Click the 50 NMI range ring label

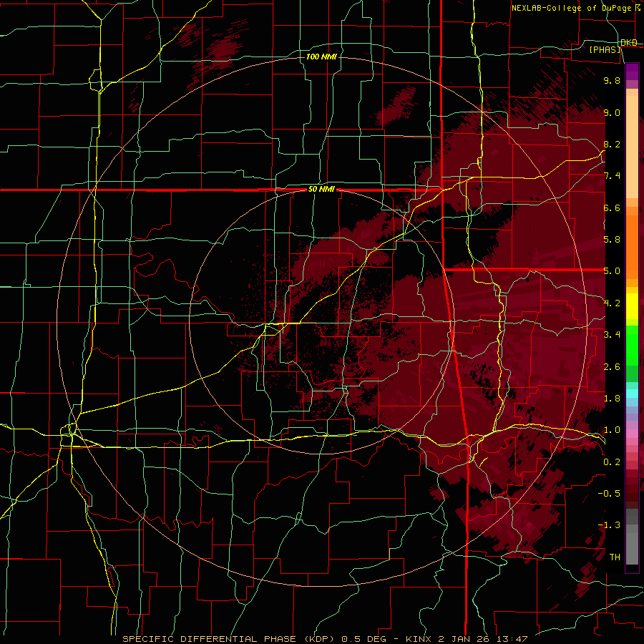pyautogui.click(x=321, y=190)
